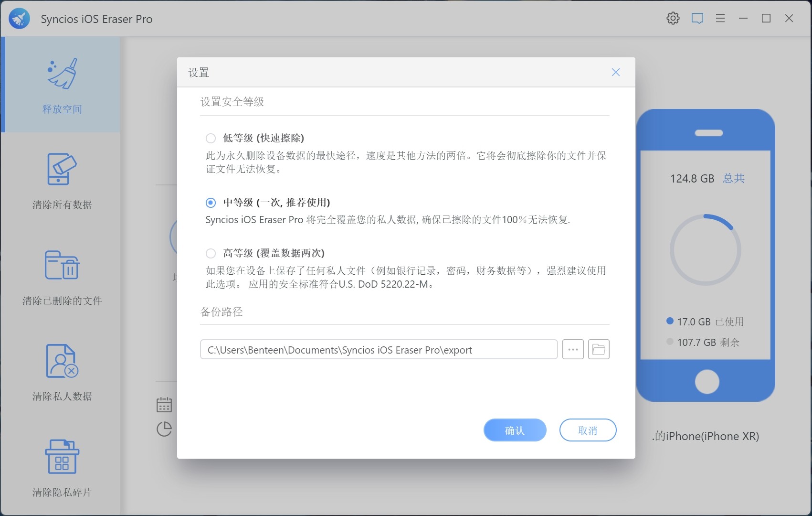Open settings gear in title bar
Viewport: 812px width, 516px height.
[673, 18]
